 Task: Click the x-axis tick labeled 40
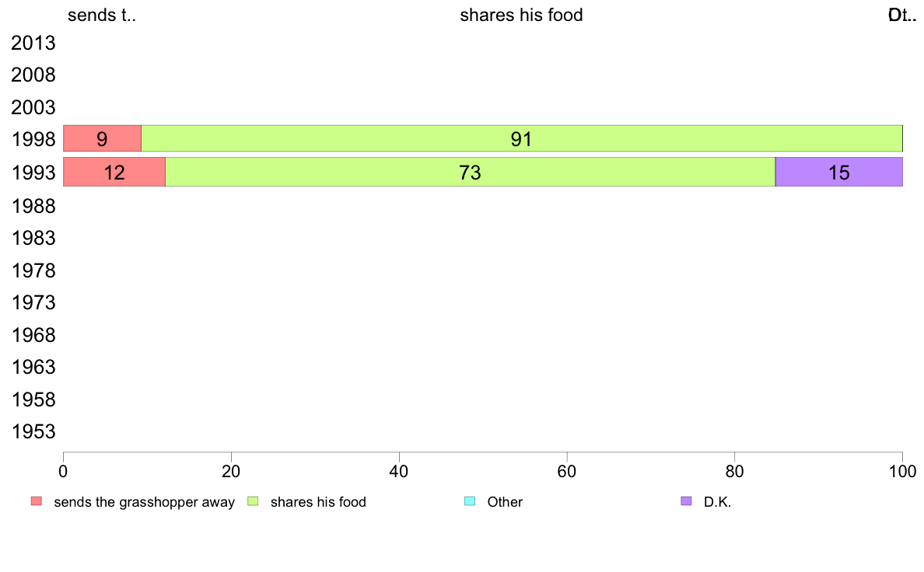[x=399, y=471]
